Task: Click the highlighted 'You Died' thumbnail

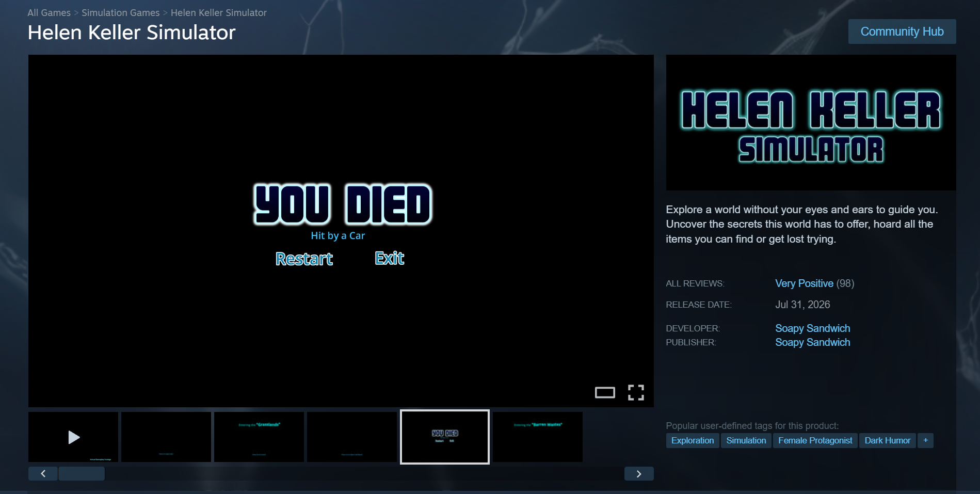Action: (x=445, y=437)
